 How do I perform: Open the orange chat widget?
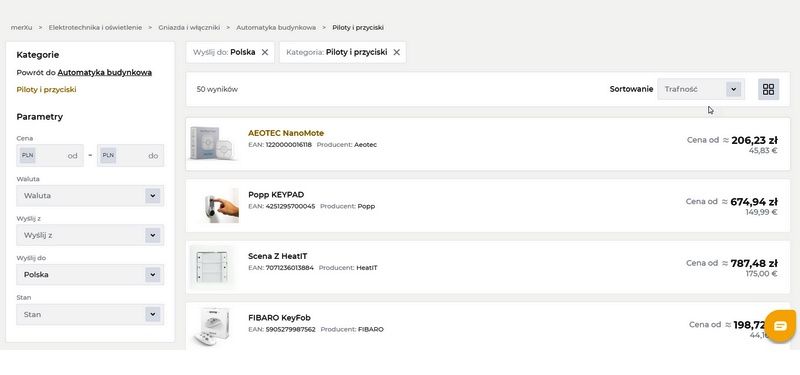[780, 326]
